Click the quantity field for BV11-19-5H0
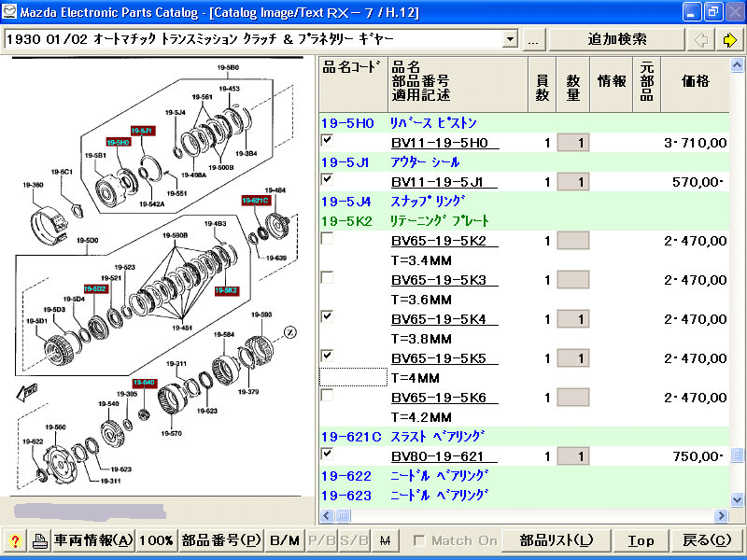 pyautogui.click(x=573, y=143)
